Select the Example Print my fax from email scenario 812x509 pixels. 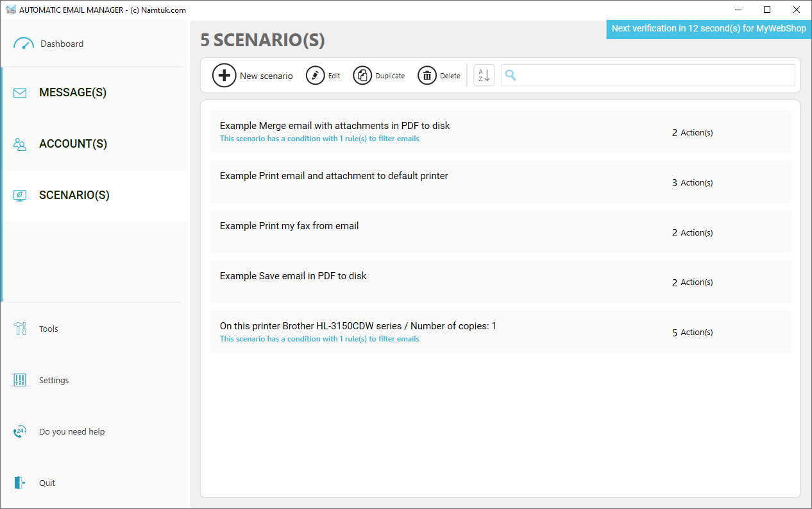tap(289, 225)
